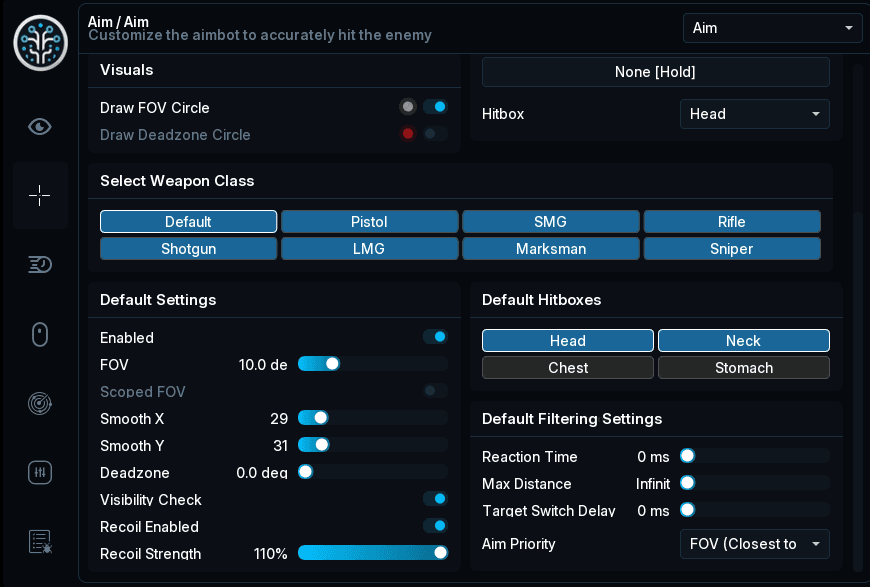This screenshot has width=870, height=587.
Task: Open the Draw Deadzone Circle red color swatch
Action: click(408, 134)
